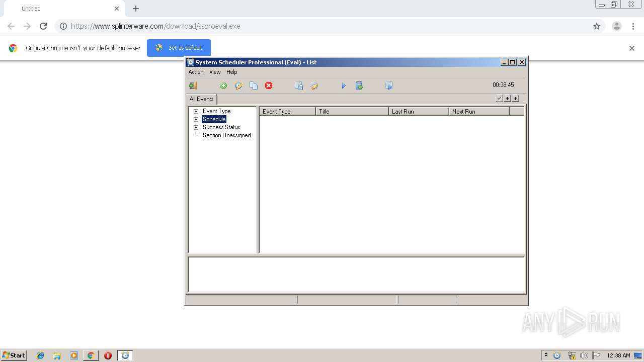Click the checkmark button beside arrows

point(499,99)
